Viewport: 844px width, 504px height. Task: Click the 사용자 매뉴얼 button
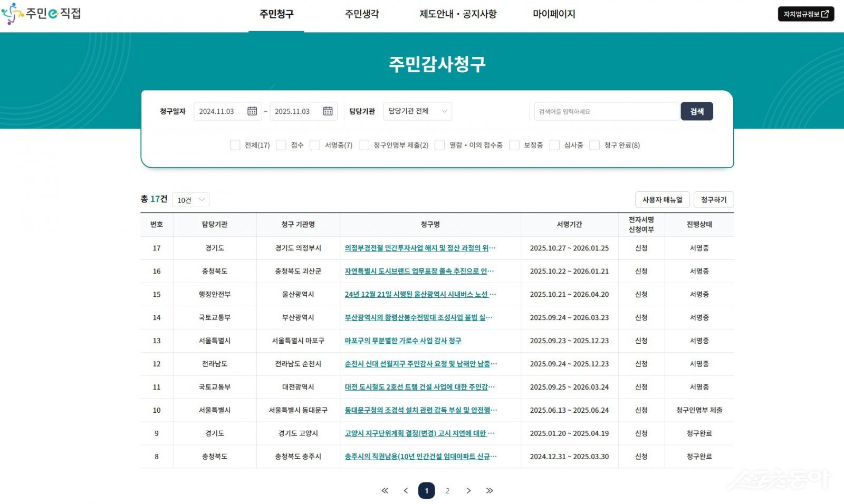click(x=663, y=200)
